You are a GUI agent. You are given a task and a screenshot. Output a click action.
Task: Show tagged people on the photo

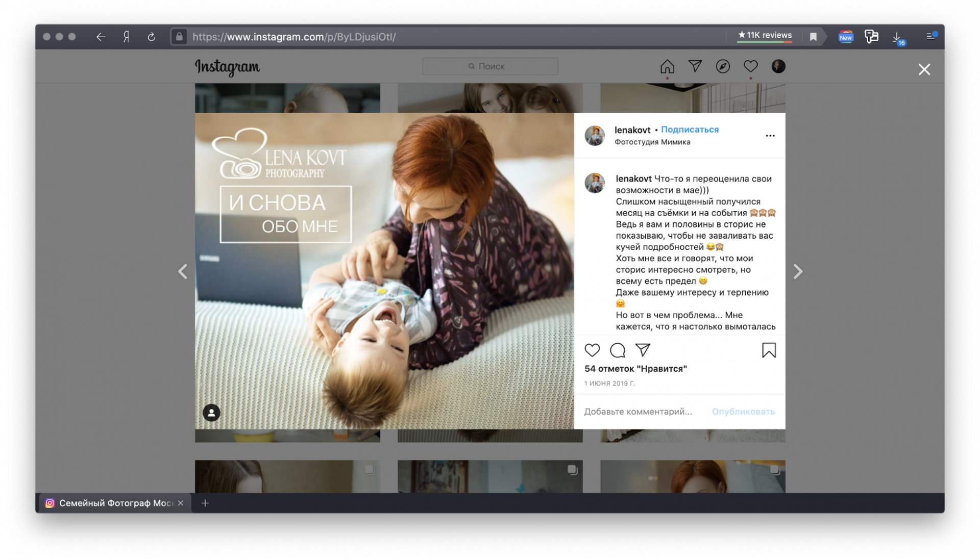pos(211,413)
